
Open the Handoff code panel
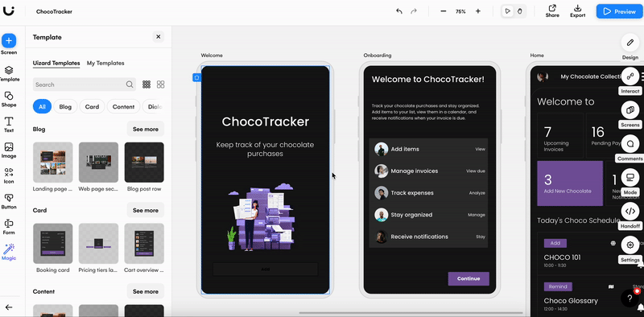pyautogui.click(x=630, y=211)
